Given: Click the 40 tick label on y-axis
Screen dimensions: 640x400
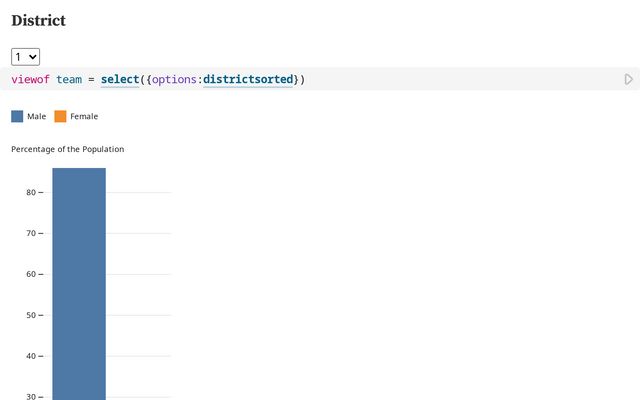Looking at the screenshot, I should (x=31, y=356).
